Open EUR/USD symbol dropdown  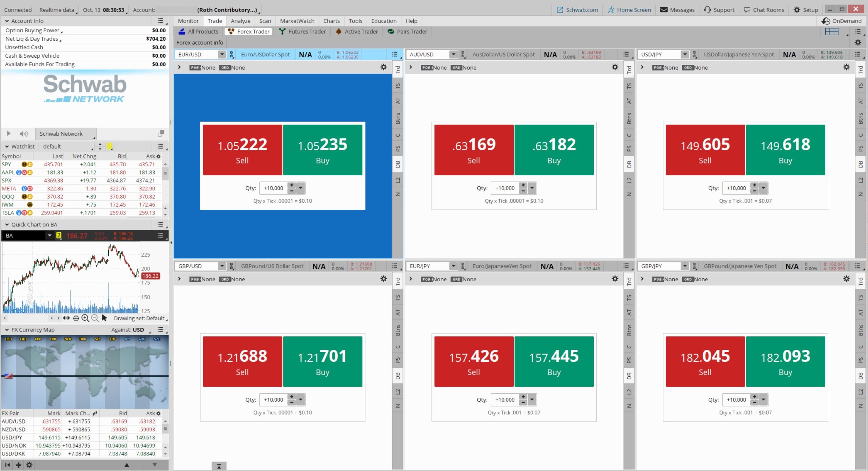point(222,54)
